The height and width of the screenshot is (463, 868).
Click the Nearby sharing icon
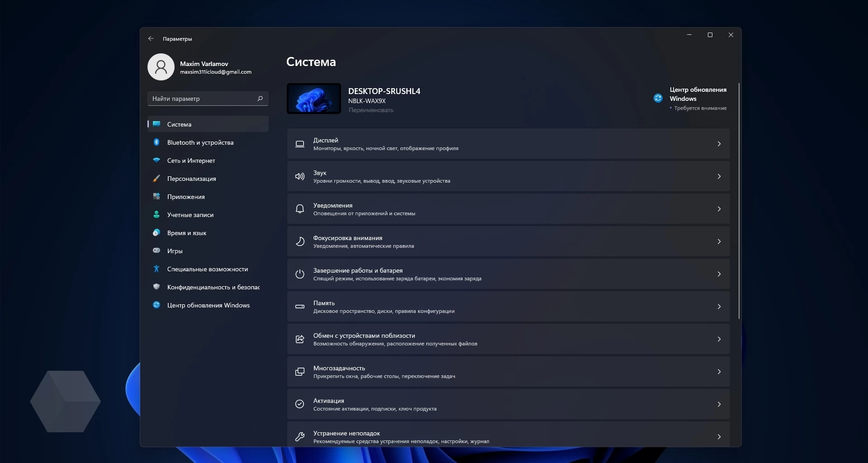click(300, 339)
